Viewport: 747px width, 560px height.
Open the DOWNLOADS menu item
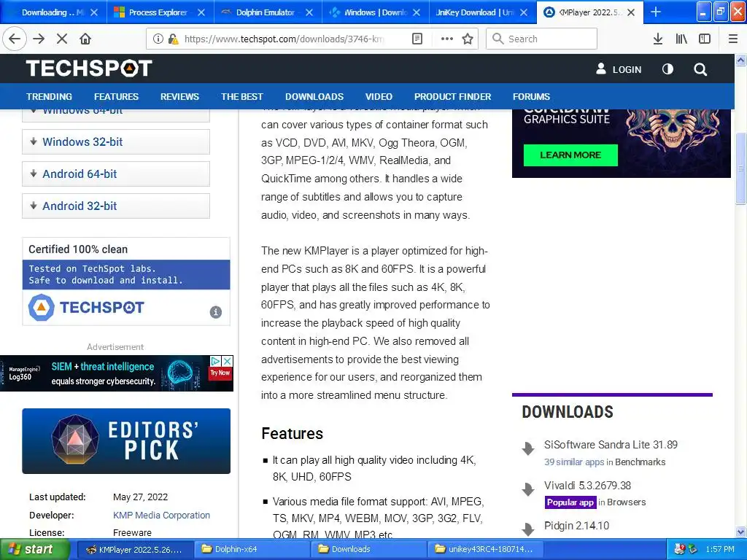314,97
